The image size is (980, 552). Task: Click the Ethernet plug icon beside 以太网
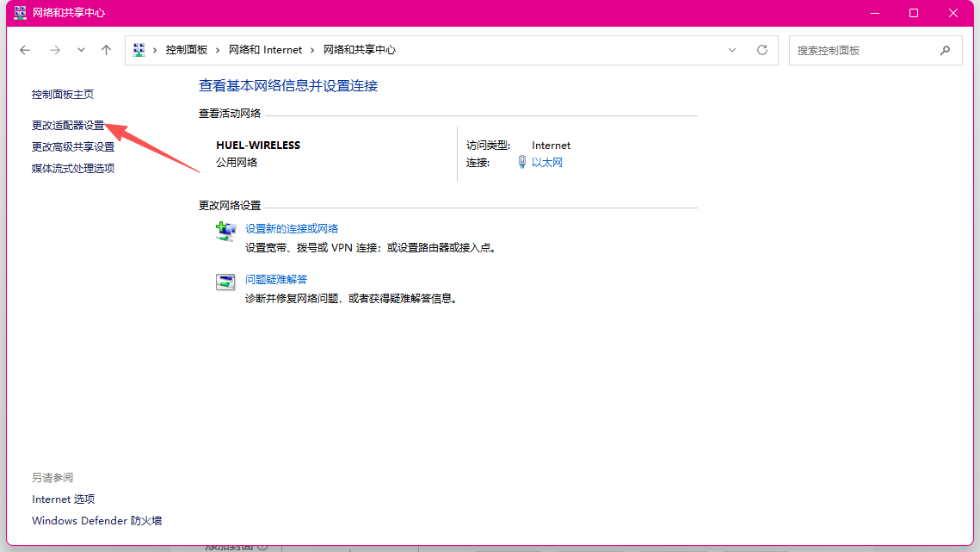click(522, 162)
